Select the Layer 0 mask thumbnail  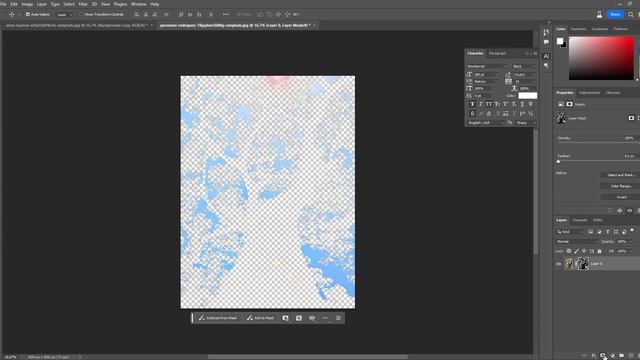click(582, 264)
